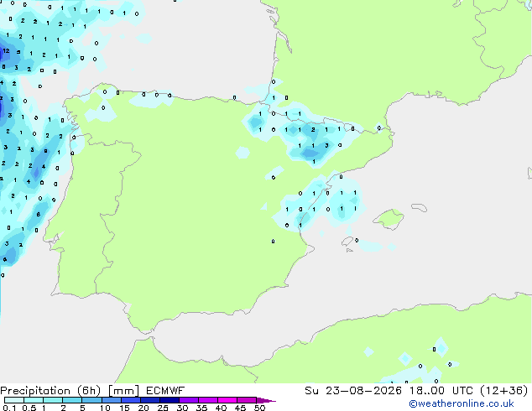Image resolution: width=532 pixels, height=411 pixels.
Task: Click the '(12+36)' forecast run label
Action: click(x=503, y=391)
